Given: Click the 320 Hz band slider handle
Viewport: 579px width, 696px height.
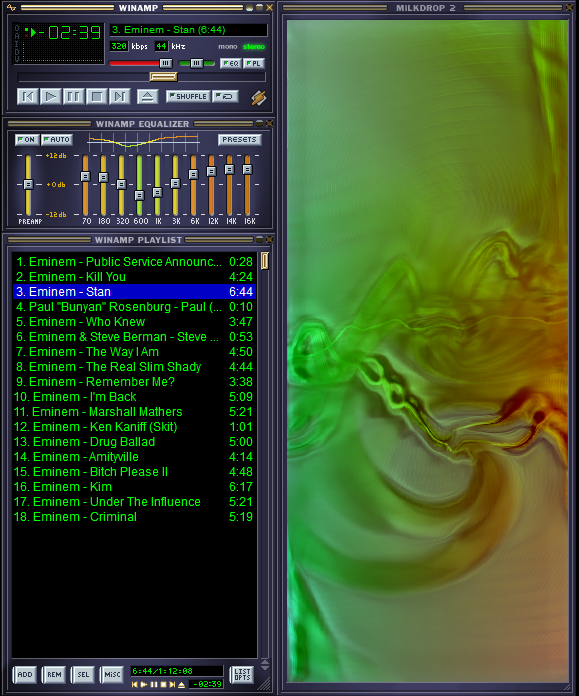Looking at the screenshot, I should 121,184.
